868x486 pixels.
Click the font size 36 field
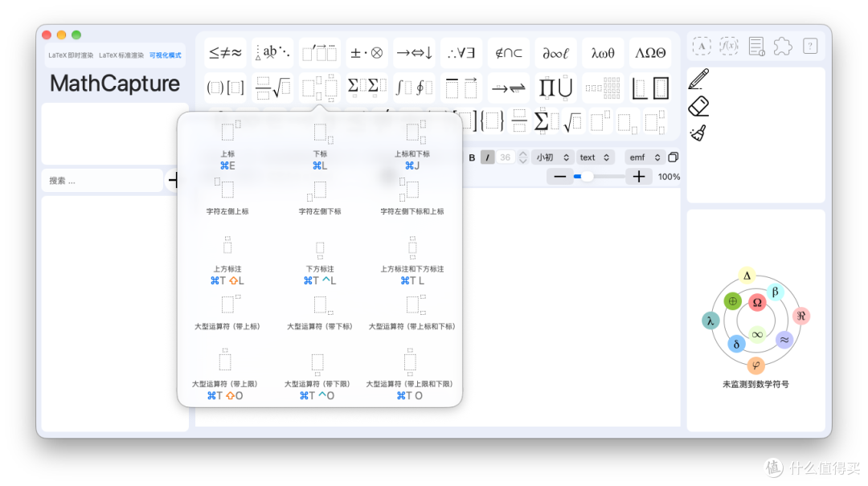pos(506,157)
